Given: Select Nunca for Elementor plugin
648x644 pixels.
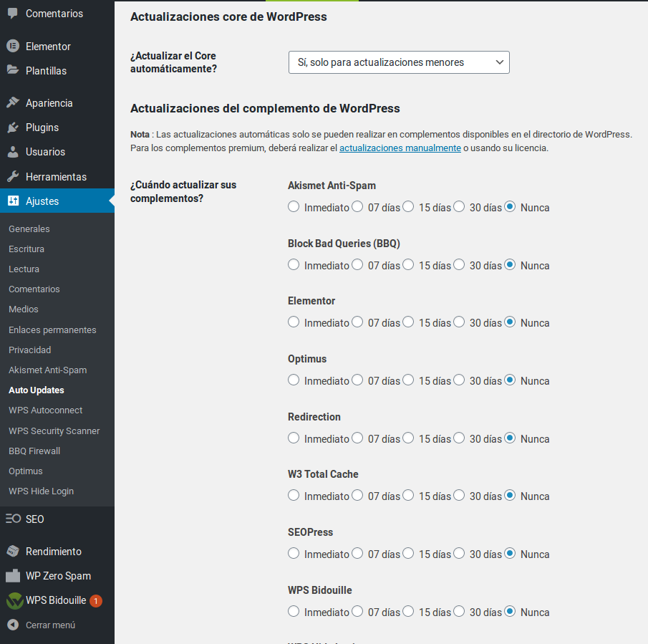Looking at the screenshot, I should 510,322.
